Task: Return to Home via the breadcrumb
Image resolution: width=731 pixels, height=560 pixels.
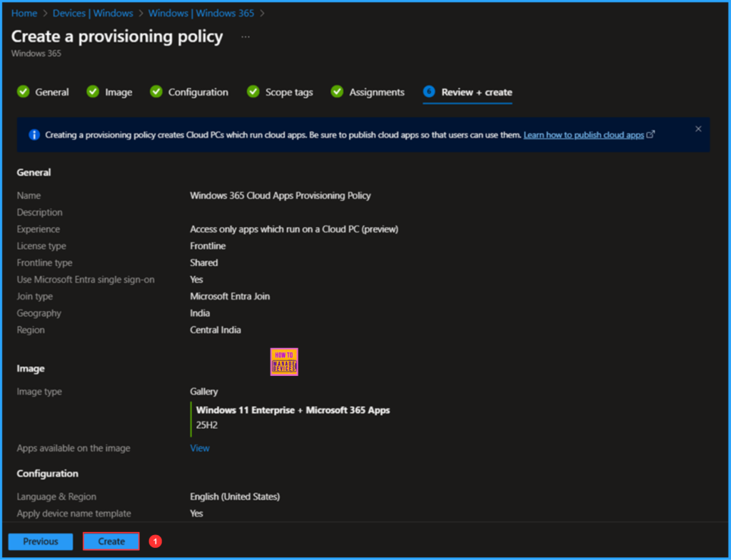Action: [x=24, y=13]
